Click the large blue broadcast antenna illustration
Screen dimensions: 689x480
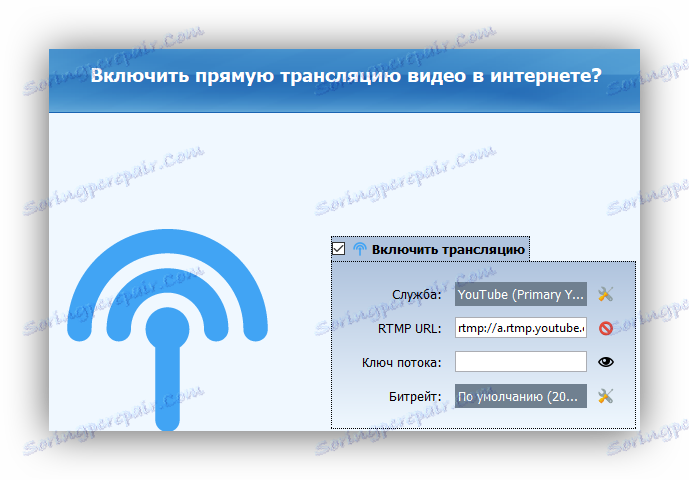click(x=167, y=330)
